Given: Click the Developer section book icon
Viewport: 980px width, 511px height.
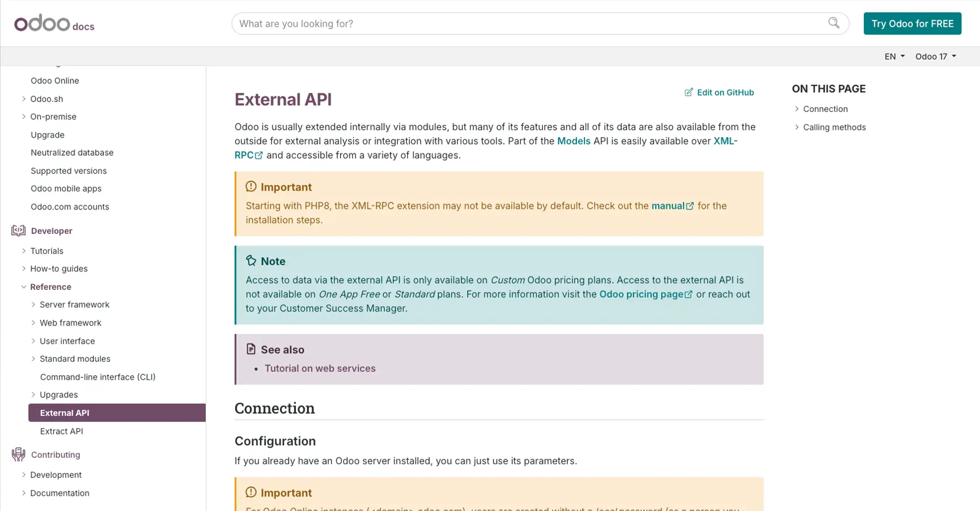Looking at the screenshot, I should point(19,230).
